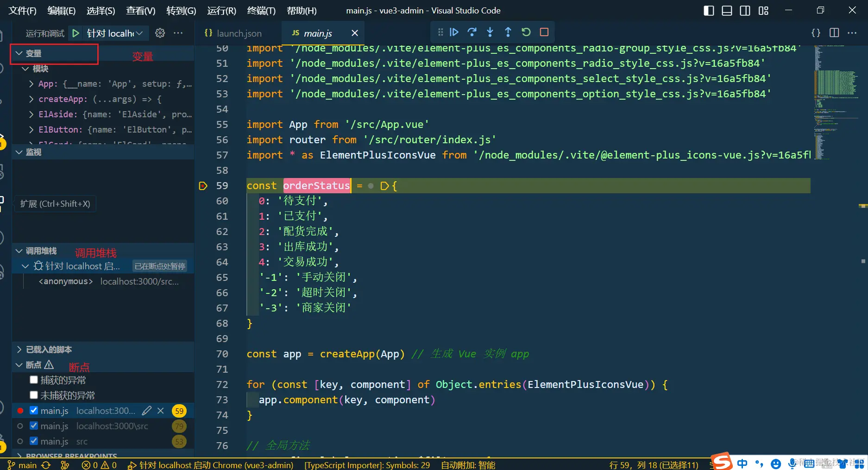Screen dimensions: 868x470
Task: Open the File (文件) menu
Action: point(22,10)
